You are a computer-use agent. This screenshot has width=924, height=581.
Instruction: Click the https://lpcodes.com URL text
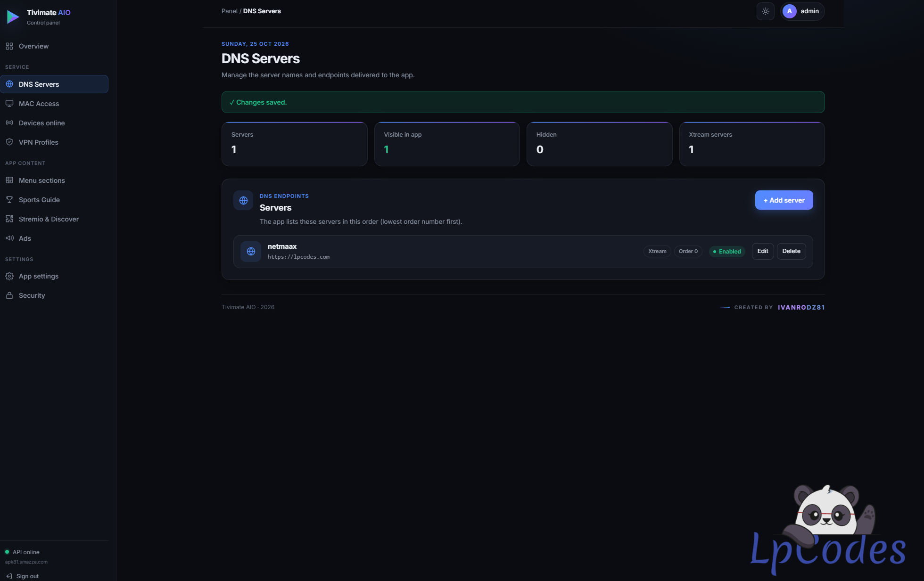(298, 257)
